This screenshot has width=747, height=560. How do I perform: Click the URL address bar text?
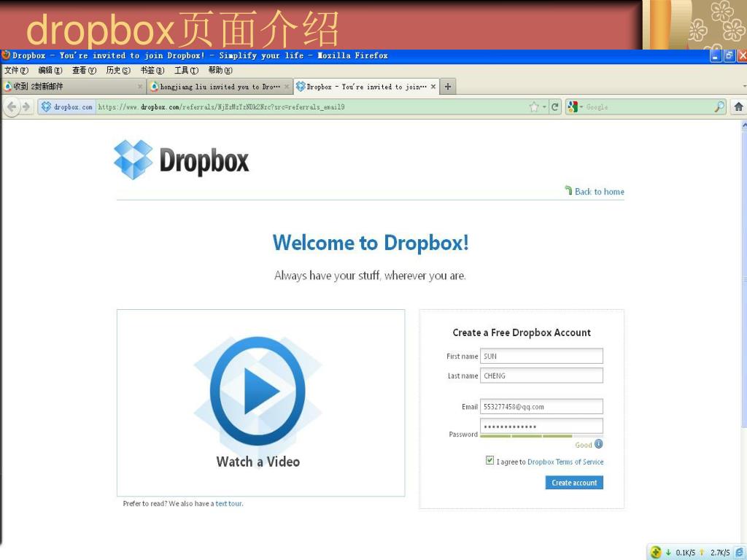point(222,107)
